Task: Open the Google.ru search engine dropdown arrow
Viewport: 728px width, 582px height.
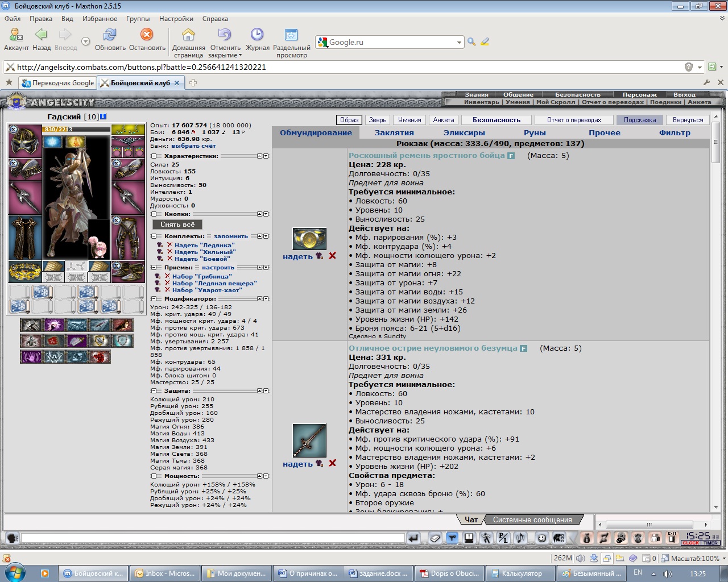Action: pyautogui.click(x=459, y=42)
